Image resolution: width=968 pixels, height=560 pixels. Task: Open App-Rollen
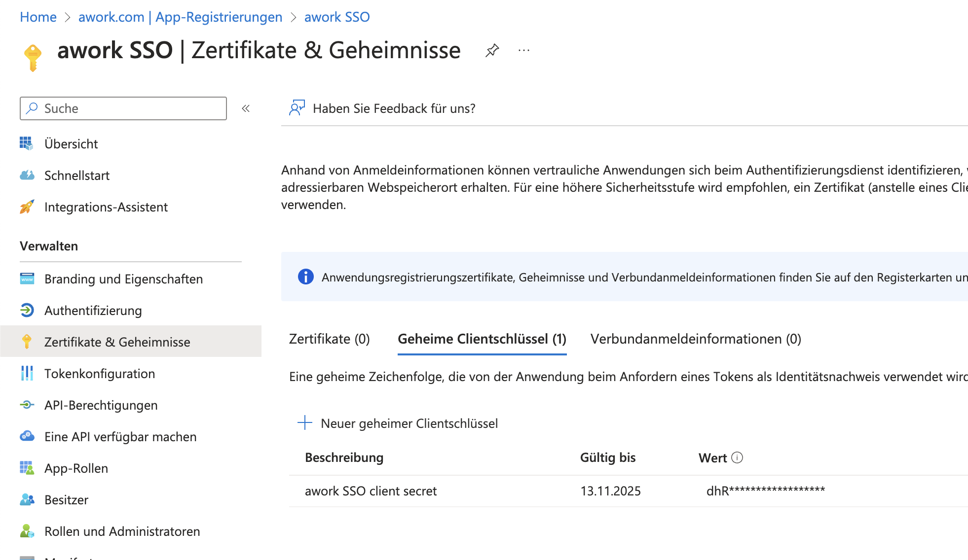tap(76, 468)
